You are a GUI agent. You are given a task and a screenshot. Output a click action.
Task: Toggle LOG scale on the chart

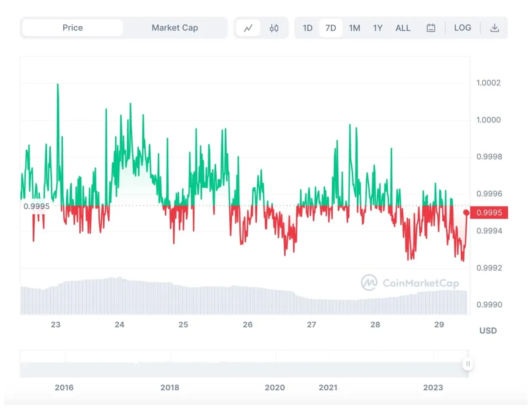point(463,27)
